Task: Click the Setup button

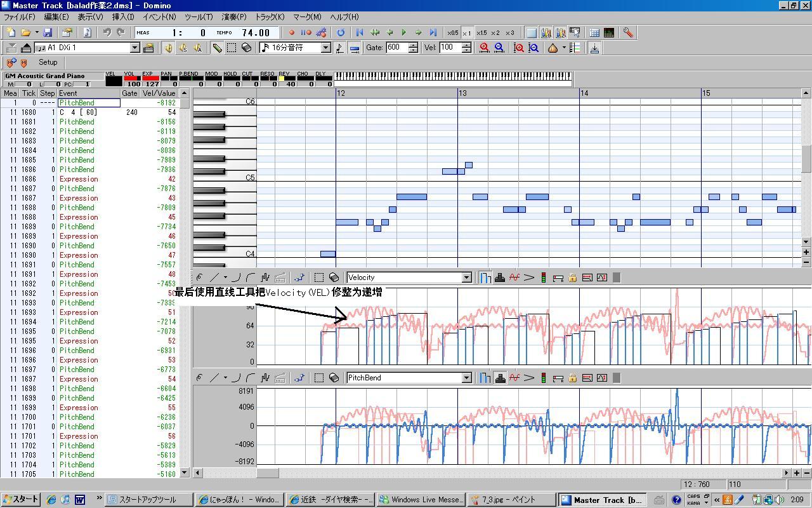Action: point(48,62)
